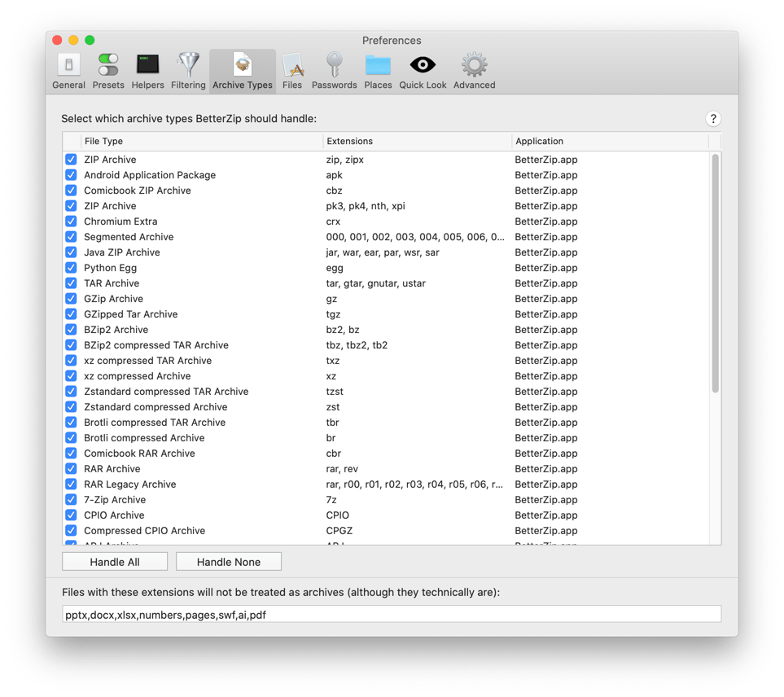Open the Passwords key icon
The height and width of the screenshot is (697, 784).
pos(334,65)
